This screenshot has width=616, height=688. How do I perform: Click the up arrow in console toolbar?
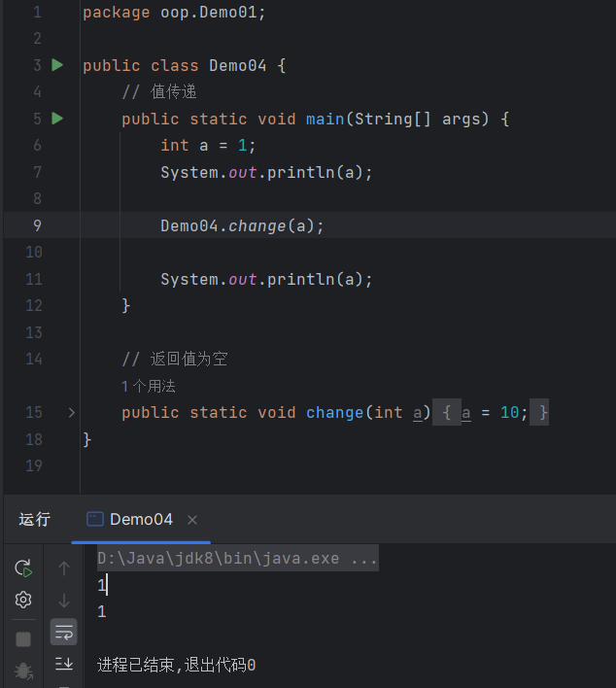point(64,568)
